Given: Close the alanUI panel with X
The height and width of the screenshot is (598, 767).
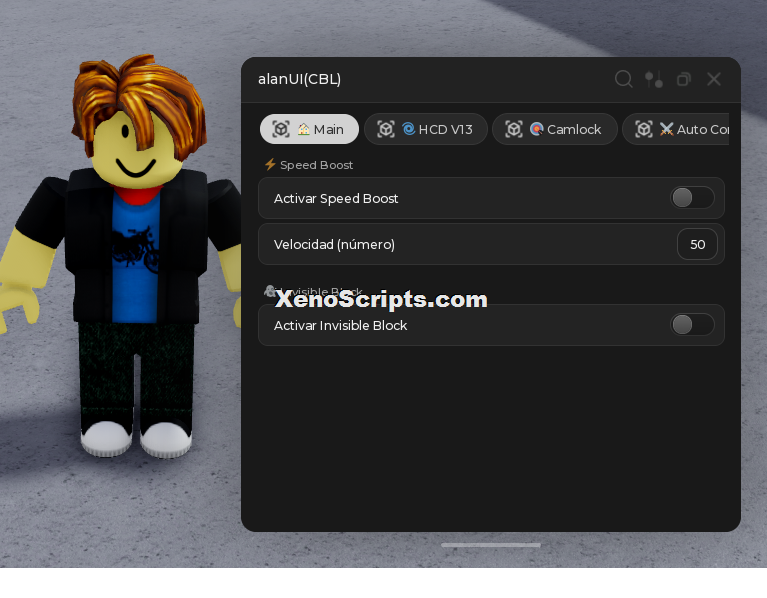Looking at the screenshot, I should [x=714, y=79].
